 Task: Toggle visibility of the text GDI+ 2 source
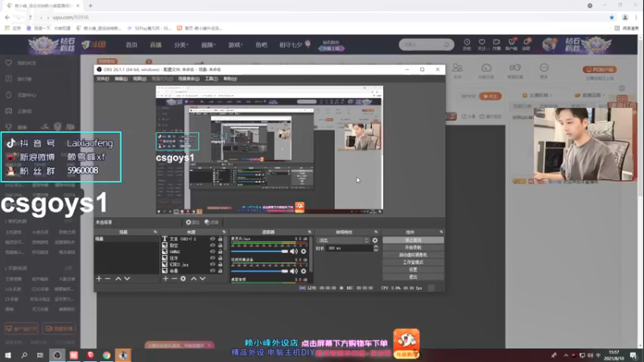click(x=213, y=239)
